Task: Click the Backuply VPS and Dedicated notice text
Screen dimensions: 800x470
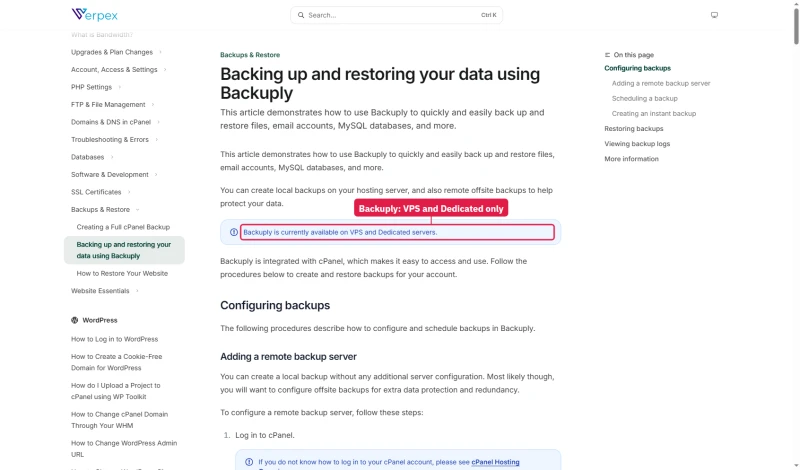Action: (x=340, y=232)
